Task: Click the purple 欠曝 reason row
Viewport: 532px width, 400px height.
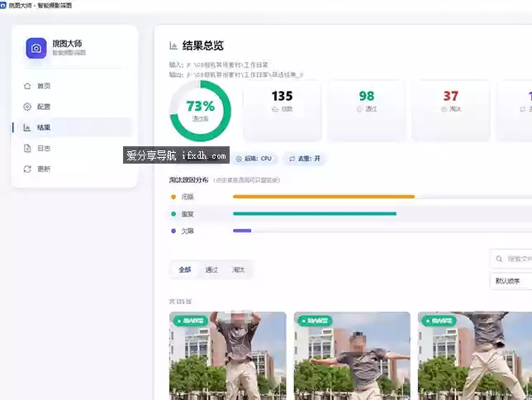Action: [350, 231]
